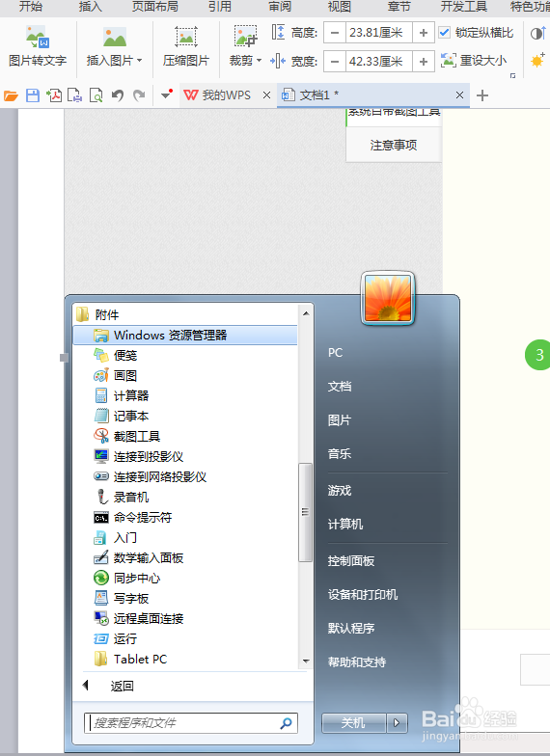Increase 高度 height with plus button
This screenshot has height=756, width=550.
[x=423, y=33]
